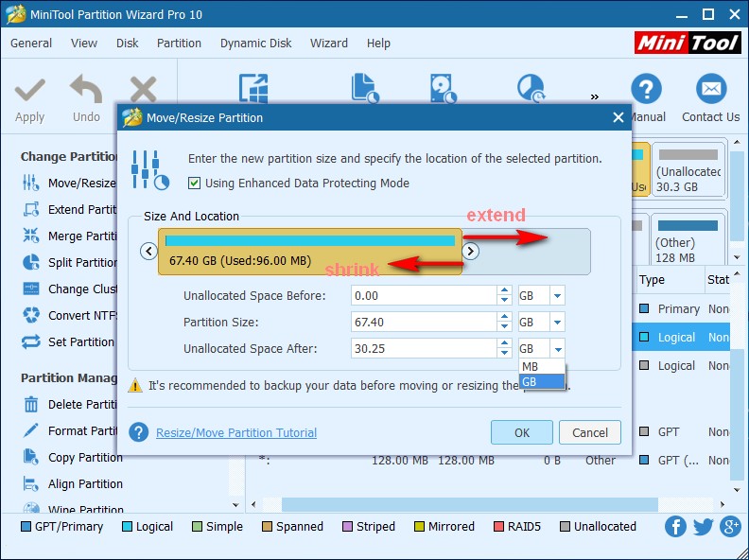This screenshot has height=560, width=749.
Task: Increase Unallocated Space After value
Action: coord(504,344)
